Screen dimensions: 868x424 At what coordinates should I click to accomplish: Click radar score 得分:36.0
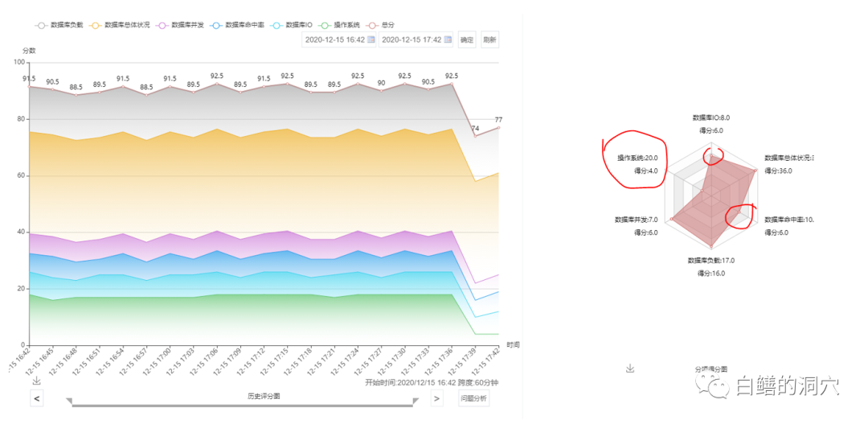click(x=778, y=171)
